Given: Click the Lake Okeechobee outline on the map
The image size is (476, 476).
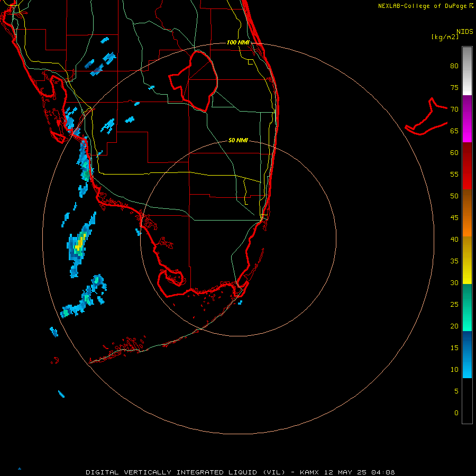Looking at the screenshot, I should coord(194,81).
